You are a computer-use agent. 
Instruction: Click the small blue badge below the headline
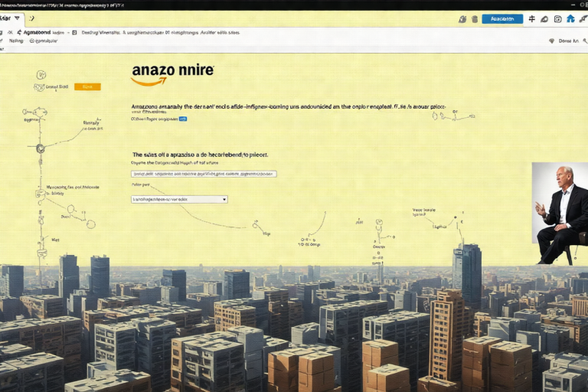pos(183,119)
